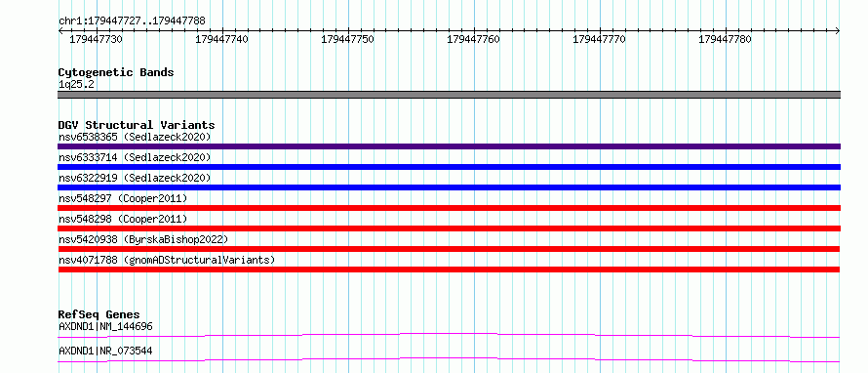The width and height of the screenshot is (868, 373).
Task: Select the dark purple nsv6538365 variant bar
Action: (x=449, y=146)
